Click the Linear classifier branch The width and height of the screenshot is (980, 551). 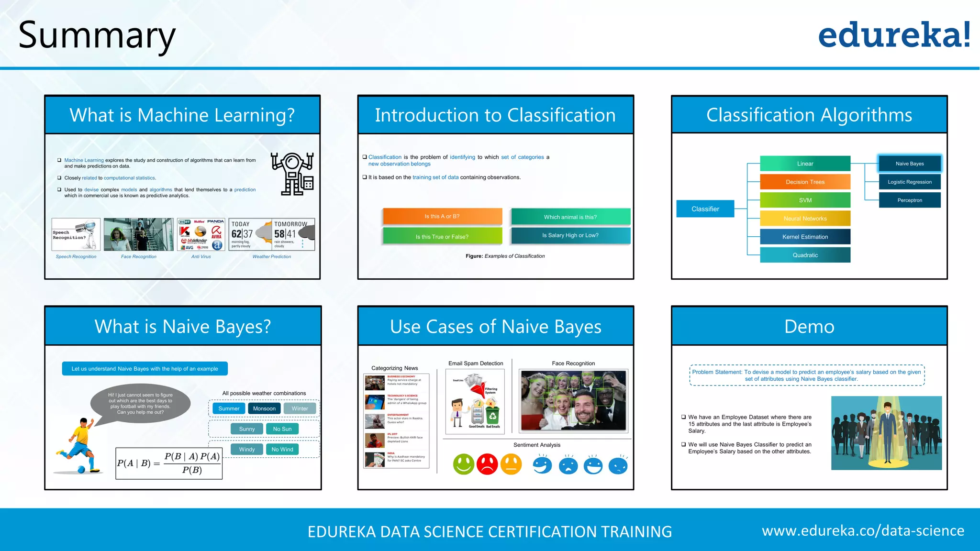tap(805, 164)
